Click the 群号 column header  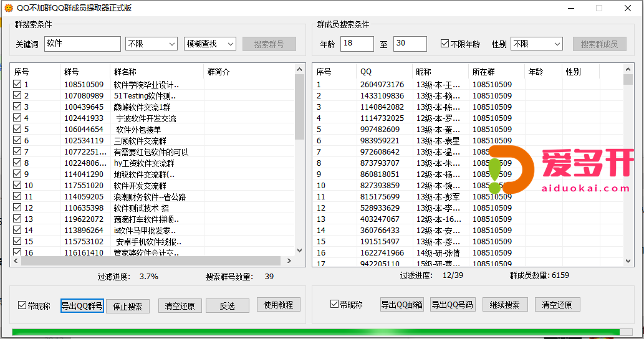[x=85, y=72]
